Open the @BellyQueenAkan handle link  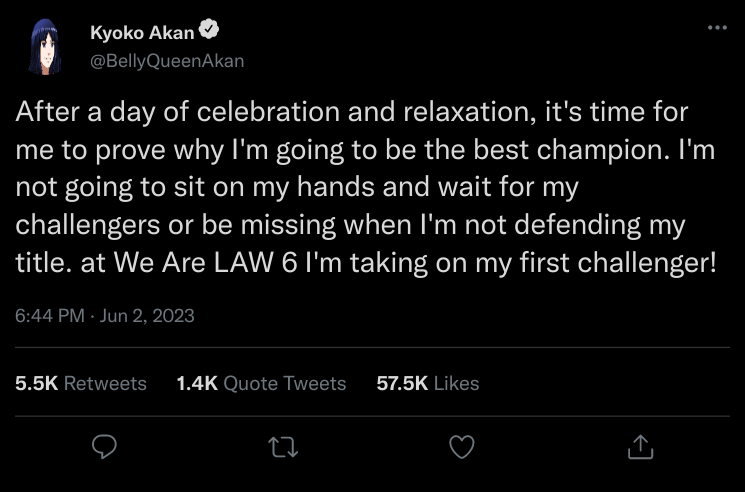click(x=167, y=61)
